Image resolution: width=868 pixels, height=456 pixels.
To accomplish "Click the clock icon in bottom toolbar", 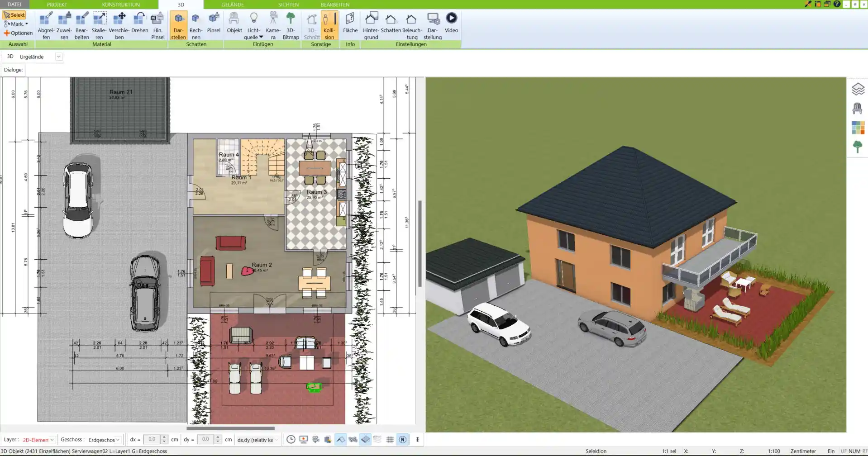I will pos(291,439).
